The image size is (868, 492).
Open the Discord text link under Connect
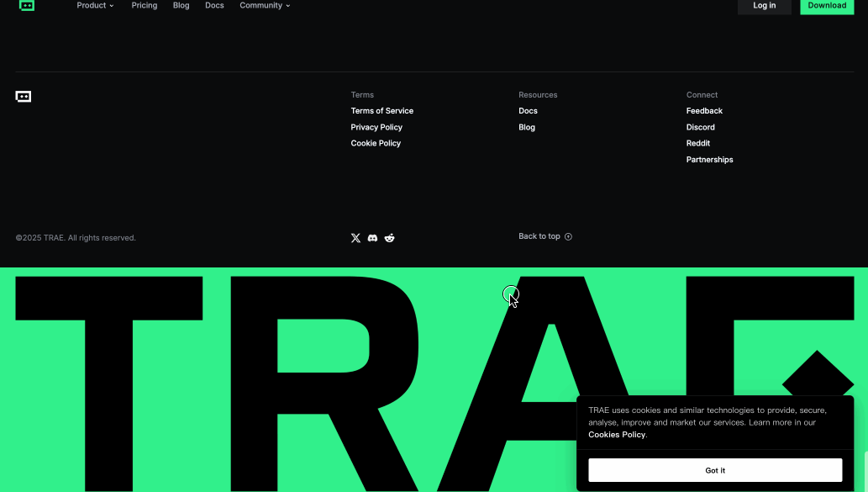pyautogui.click(x=700, y=127)
